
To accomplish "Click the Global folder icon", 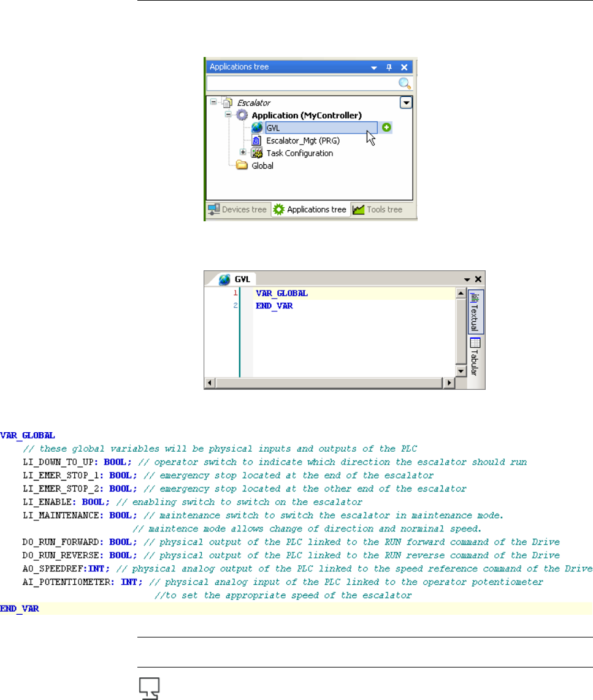I will point(242,165).
